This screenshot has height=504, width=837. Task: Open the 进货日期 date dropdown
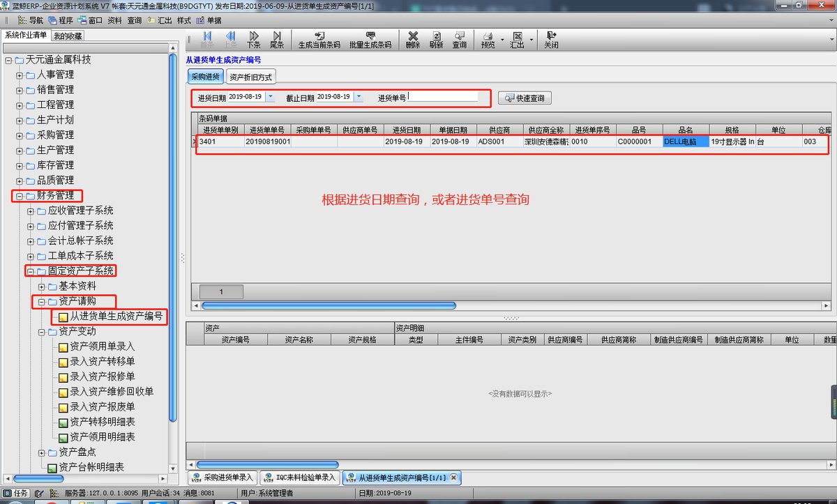270,98
